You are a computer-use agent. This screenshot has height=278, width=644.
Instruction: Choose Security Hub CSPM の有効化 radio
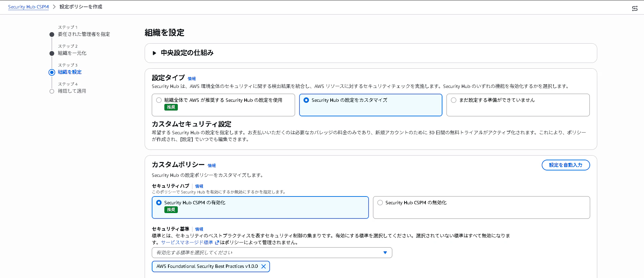tap(159, 203)
